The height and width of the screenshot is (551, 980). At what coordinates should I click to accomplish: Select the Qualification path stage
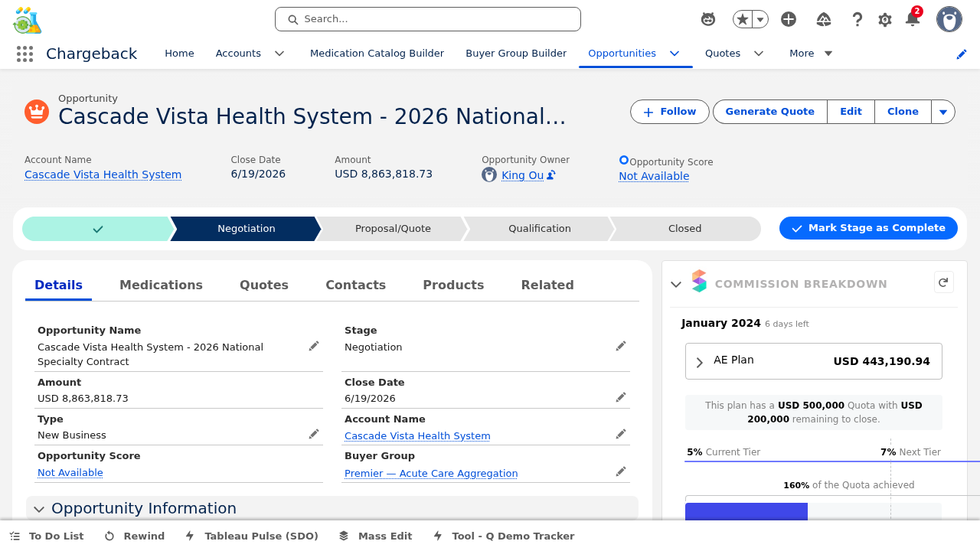click(540, 229)
